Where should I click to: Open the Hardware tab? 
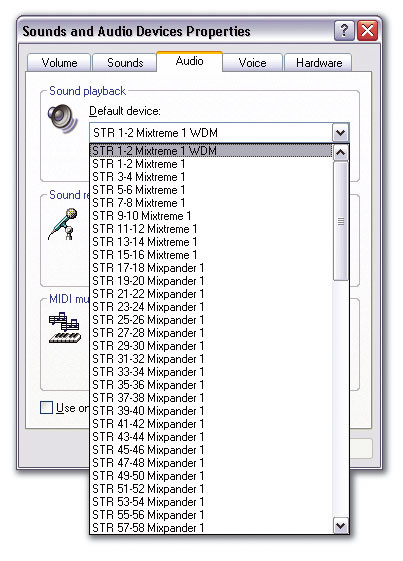coord(319,63)
